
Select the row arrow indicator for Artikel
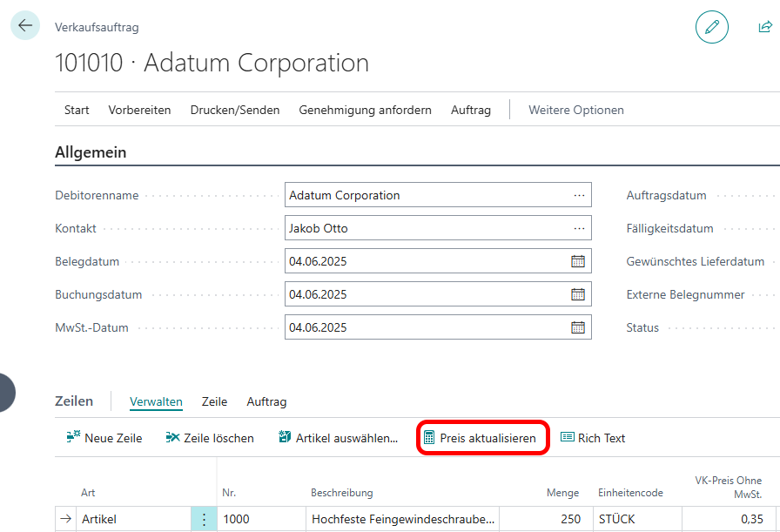[65, 519]
